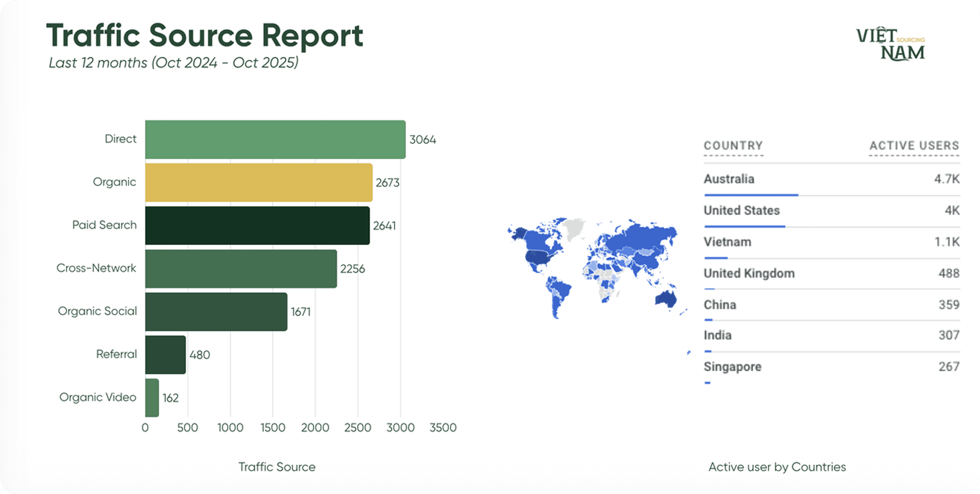This screenshot has width=980, height=494.
Task: Click the COUNTRY column header
Action: [x=733, y=146]
